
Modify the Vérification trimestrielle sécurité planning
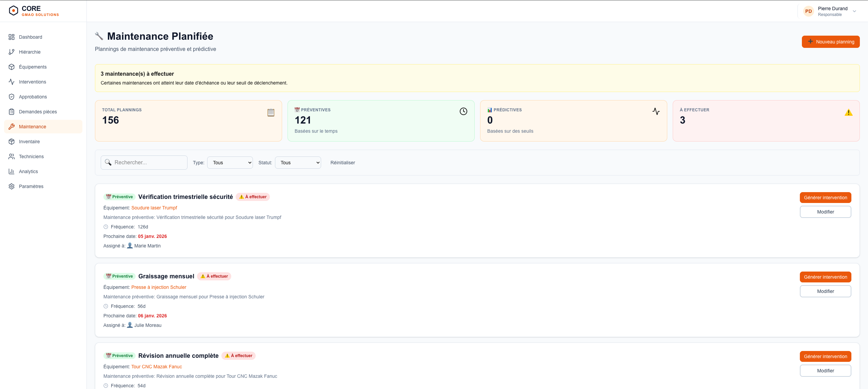coord(826,212)
